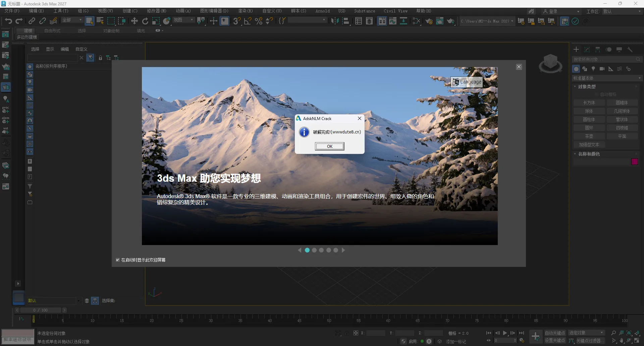Click the magenta object color swatch
The image size is (644, 346).
635,162
